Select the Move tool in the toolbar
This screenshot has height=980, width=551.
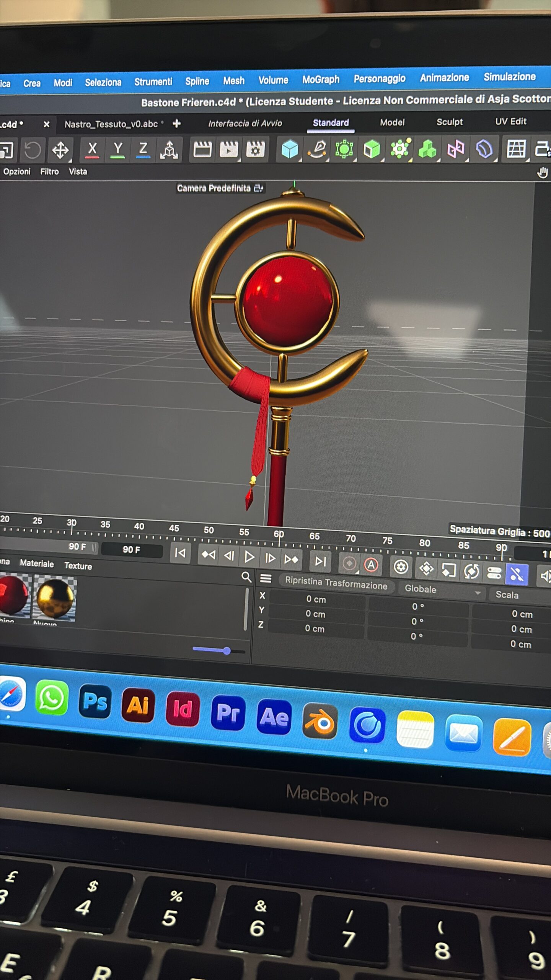pos(60,150)
